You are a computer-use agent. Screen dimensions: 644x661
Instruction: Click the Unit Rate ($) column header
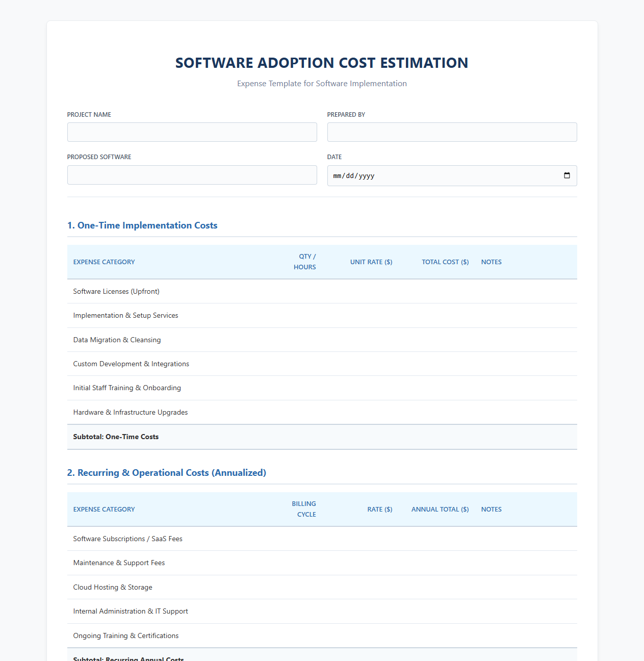click(371, 262)
